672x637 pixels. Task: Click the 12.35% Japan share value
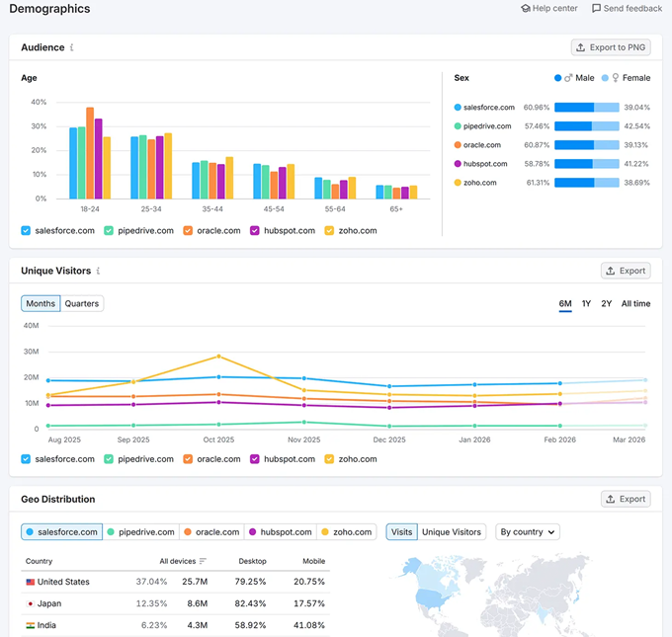pyautogui.click(x=151, y=603)
